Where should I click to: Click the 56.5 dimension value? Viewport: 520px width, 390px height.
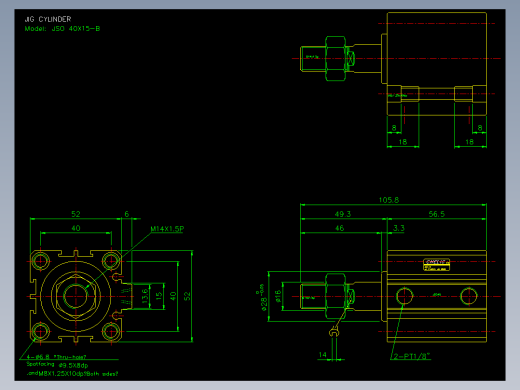(x=437, y=214)
